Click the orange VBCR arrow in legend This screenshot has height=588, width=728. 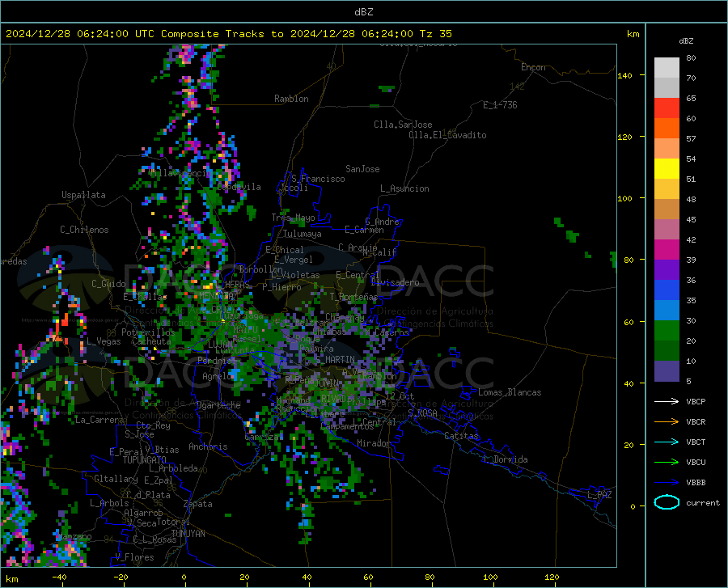667,422
